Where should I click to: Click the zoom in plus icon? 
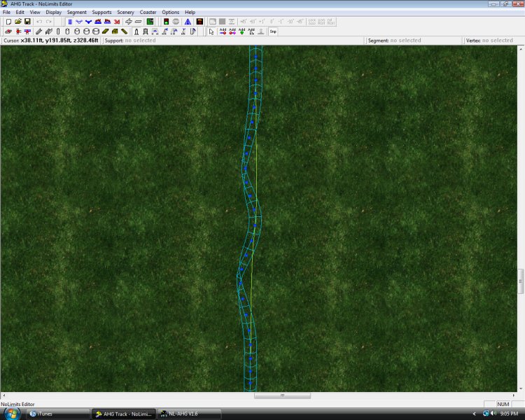tap(129, 22)
